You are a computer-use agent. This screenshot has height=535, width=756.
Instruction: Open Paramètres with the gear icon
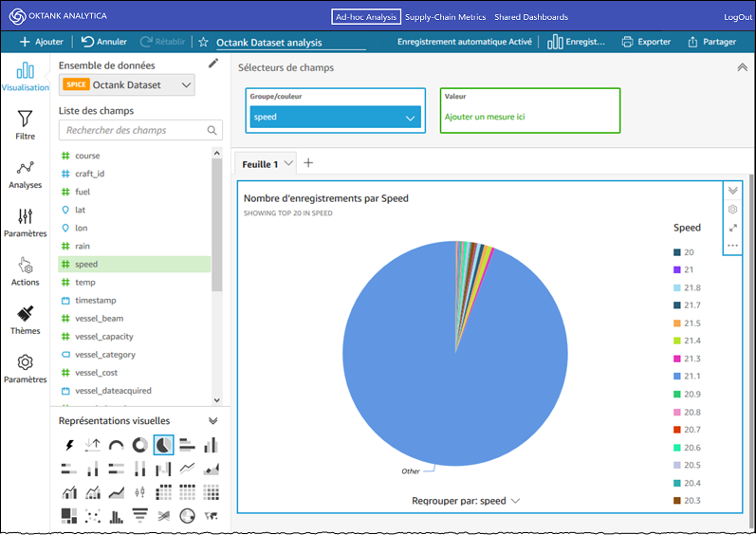[25, 369]
